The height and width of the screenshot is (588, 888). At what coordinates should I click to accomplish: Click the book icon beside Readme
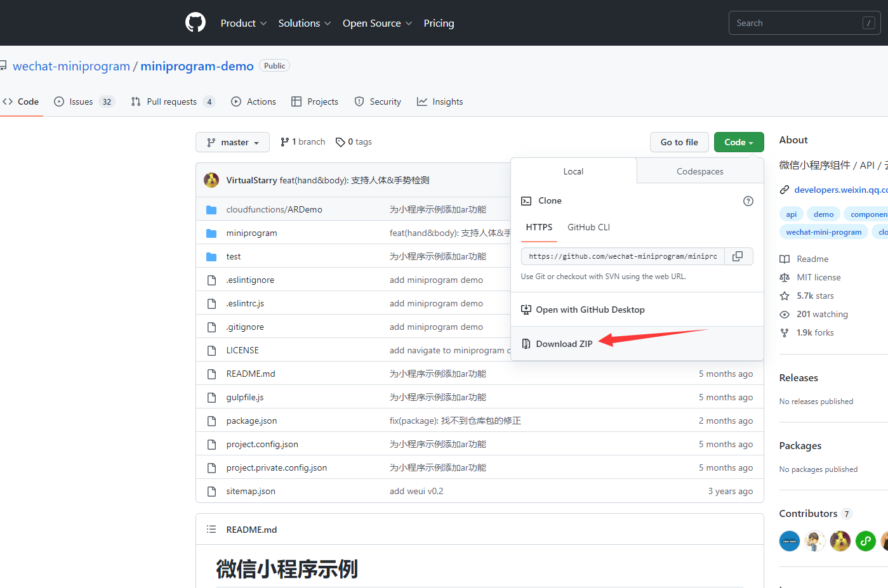[785, 259]
